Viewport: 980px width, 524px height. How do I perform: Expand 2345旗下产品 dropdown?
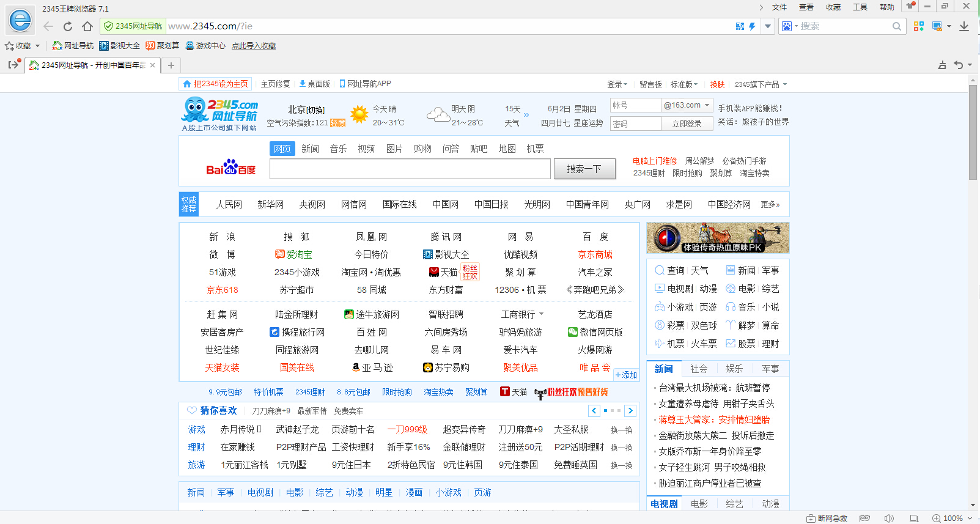(x=761, y=84)
